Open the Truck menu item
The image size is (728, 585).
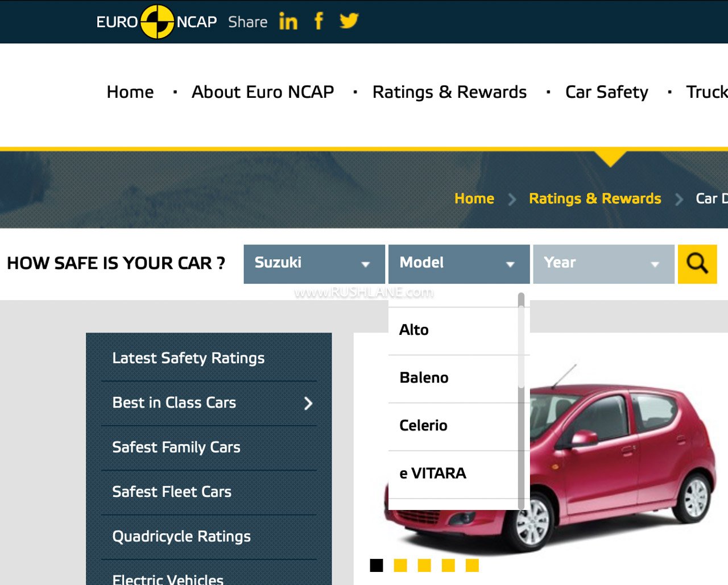pos(707,92)
